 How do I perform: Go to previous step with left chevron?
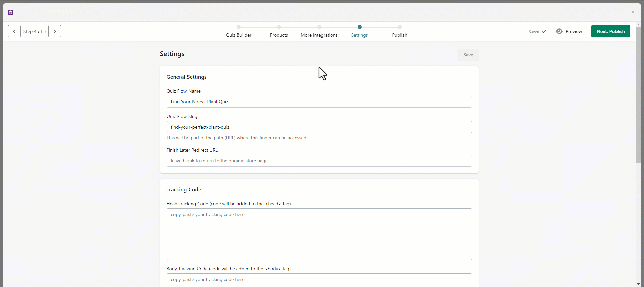pyautogui.click(x=14, y=31)
